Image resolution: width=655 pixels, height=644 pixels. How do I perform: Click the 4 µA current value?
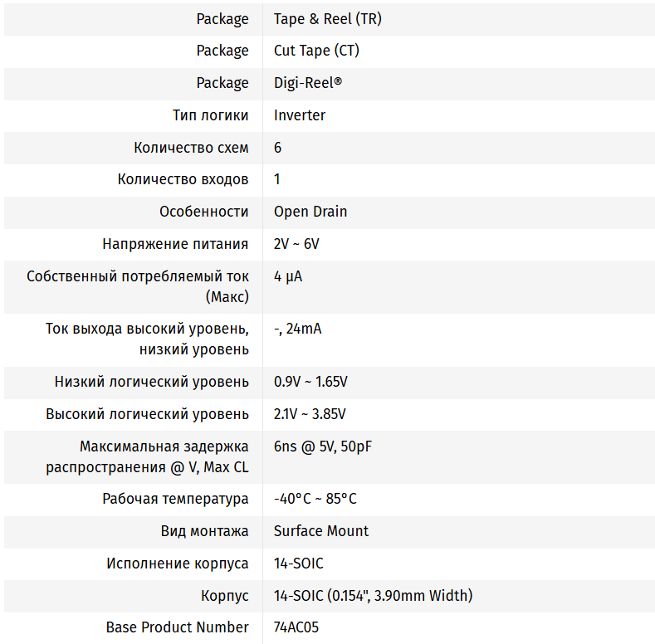[x=288, y=276]
